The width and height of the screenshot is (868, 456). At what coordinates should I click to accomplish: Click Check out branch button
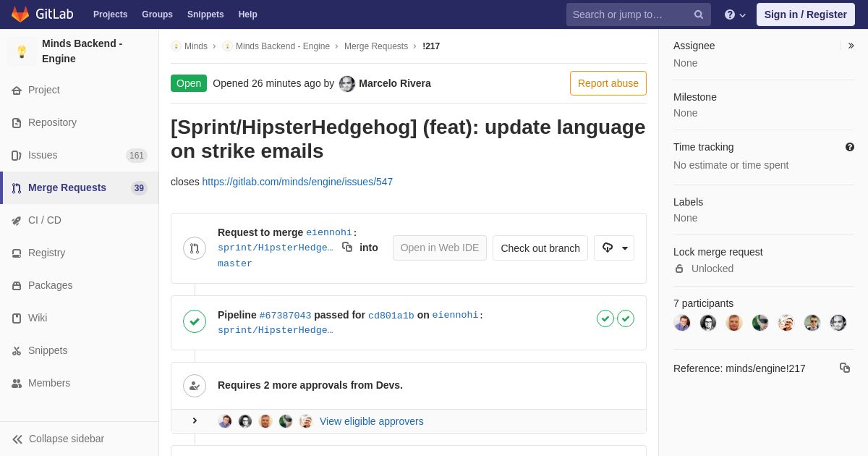point(540,248)
